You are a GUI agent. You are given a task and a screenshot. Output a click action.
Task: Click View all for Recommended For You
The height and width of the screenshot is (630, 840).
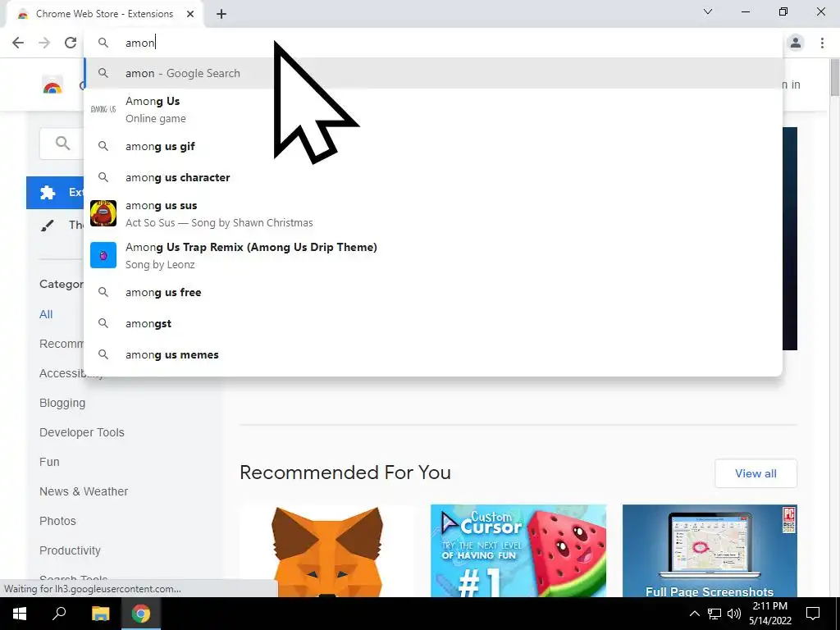tap(756, 473)
